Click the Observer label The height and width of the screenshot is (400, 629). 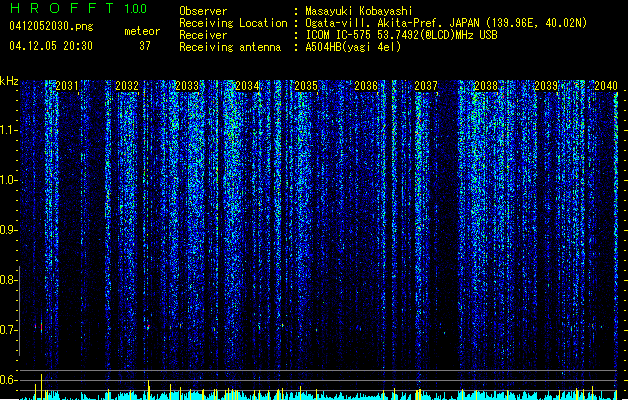[x=203, y=11]
